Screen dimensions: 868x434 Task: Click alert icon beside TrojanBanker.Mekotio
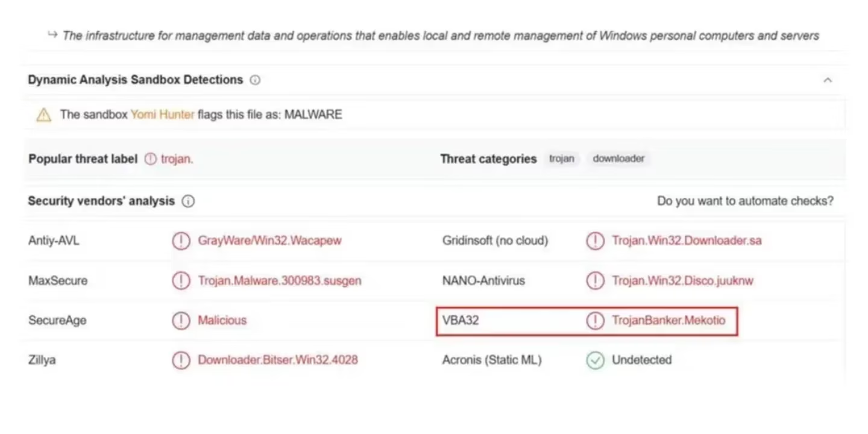(595, 321)
